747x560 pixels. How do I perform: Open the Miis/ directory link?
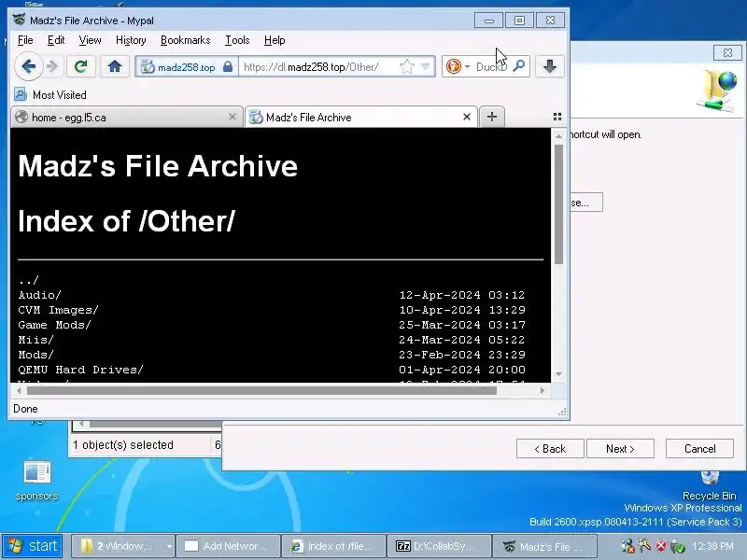point(35,340)
